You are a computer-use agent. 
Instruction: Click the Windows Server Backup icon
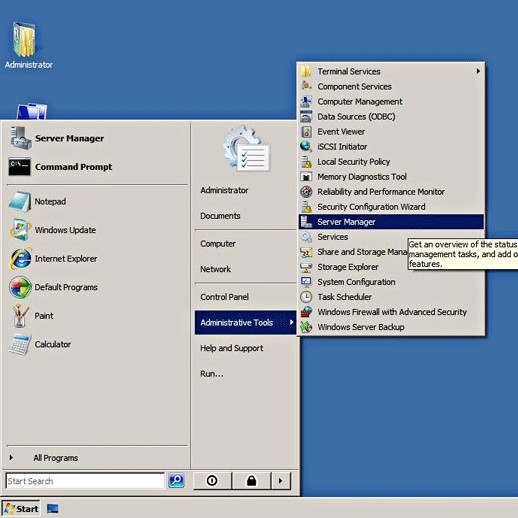pos(306,327)
